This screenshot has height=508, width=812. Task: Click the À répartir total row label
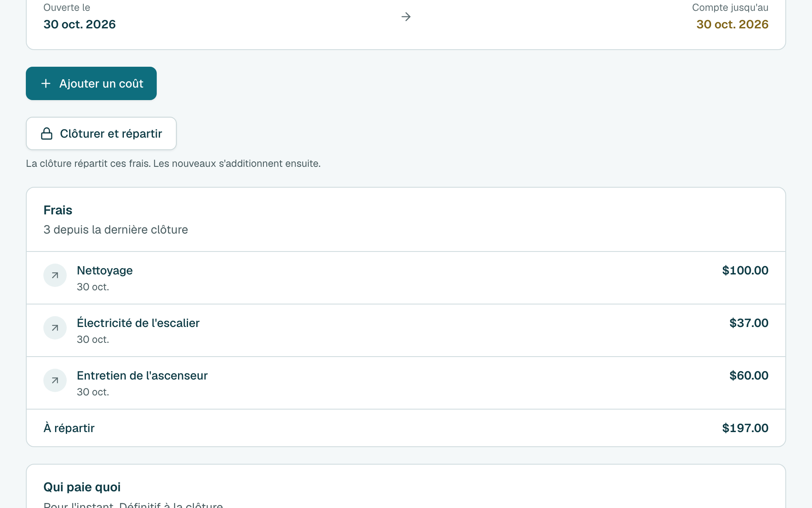pos(69,428)
